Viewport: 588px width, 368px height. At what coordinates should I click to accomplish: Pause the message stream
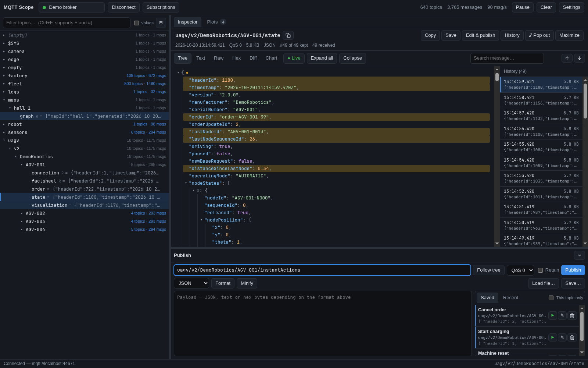(523, 7)
